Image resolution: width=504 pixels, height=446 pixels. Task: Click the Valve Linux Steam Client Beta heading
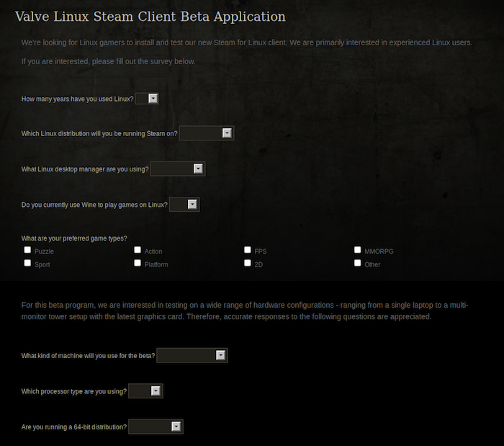click(x=150, y=17)
